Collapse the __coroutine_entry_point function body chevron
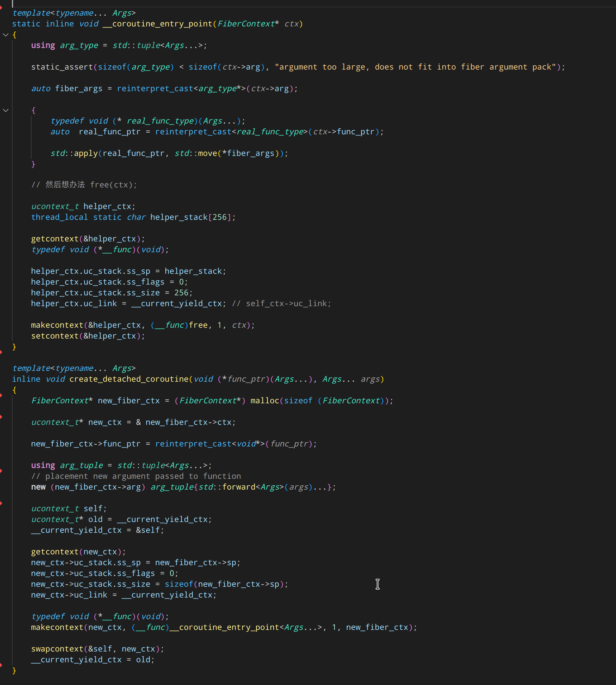Screen dimensions: 616x685 [5, 34]
